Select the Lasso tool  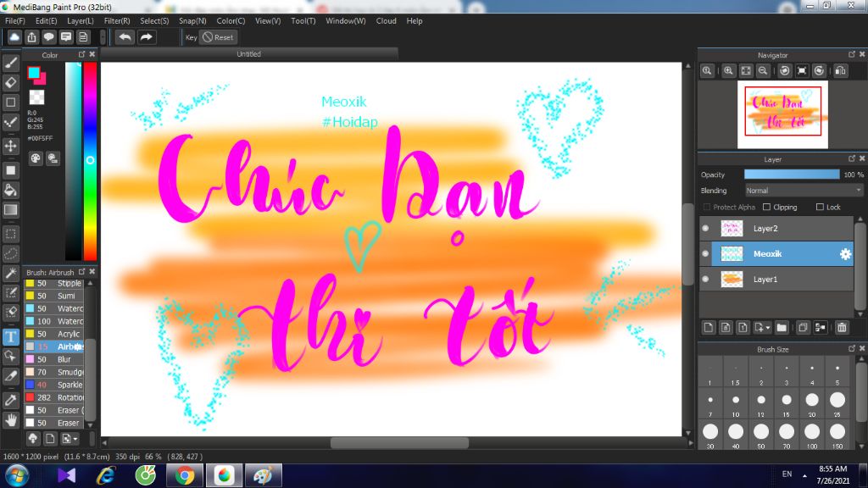10,254
